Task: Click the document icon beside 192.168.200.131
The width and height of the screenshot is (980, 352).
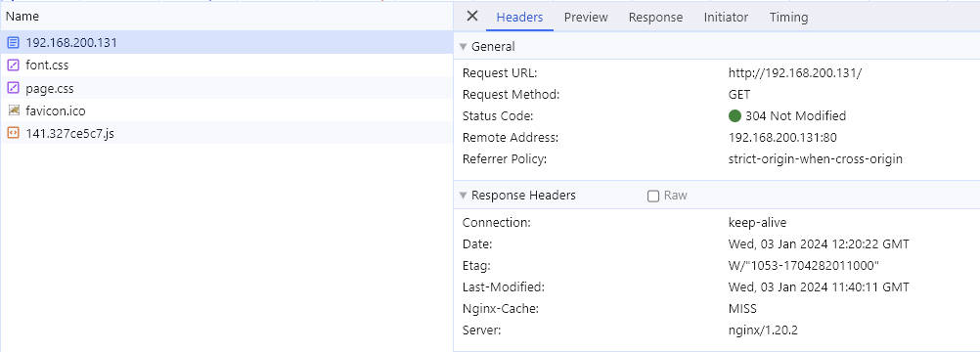Action: (x=13, y=43)
